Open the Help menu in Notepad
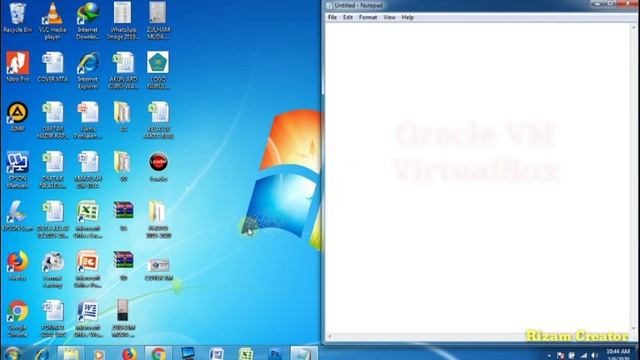The width and height of the screenshot is (640, 360). [408, 17]
